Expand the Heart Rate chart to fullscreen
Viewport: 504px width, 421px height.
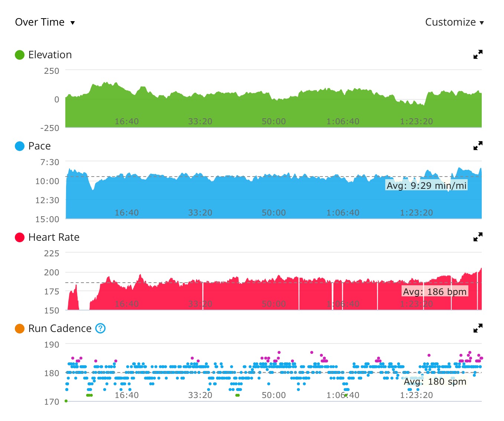478,237
